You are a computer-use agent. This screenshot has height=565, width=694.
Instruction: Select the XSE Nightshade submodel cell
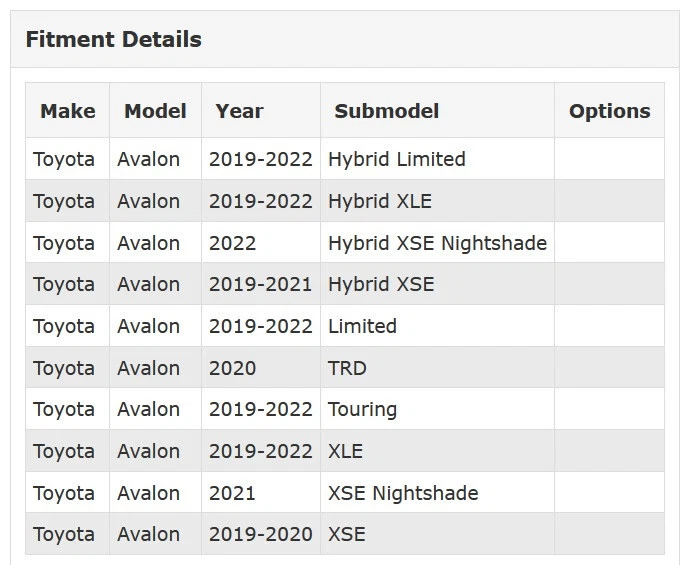pyautogui.click(x=403, y=493)
